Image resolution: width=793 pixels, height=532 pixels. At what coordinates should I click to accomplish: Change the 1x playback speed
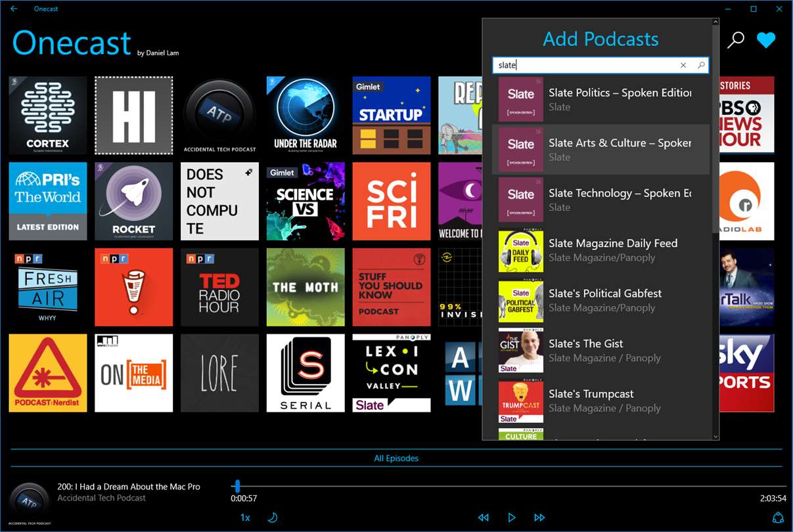click(245, 518)
